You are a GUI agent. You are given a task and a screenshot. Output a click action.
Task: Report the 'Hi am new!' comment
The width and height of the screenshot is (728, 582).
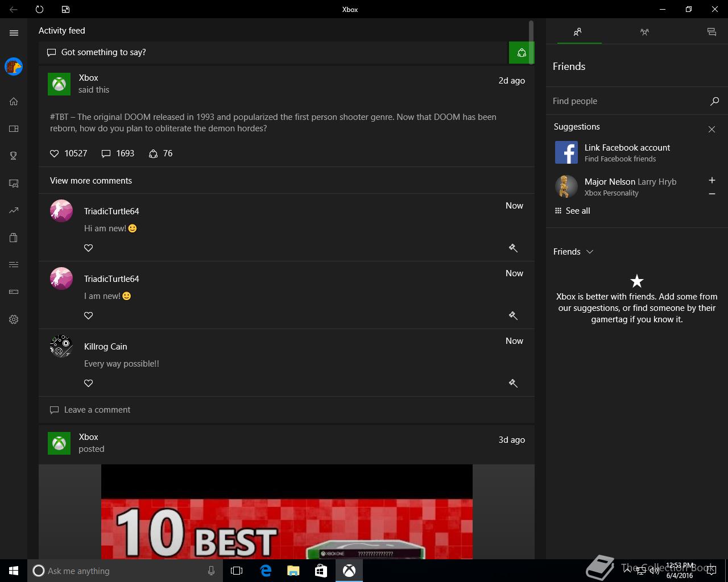[x=513, y=248]
